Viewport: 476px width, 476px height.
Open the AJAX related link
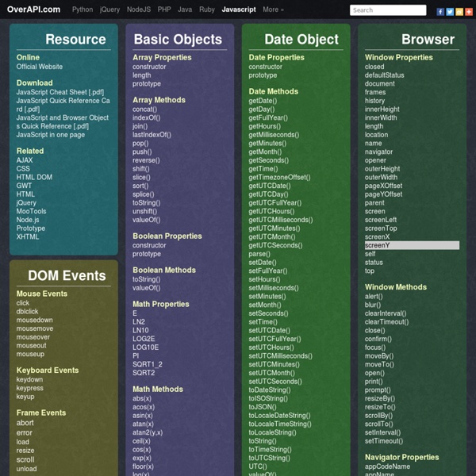pyautogui.click(x=25, y=160)
